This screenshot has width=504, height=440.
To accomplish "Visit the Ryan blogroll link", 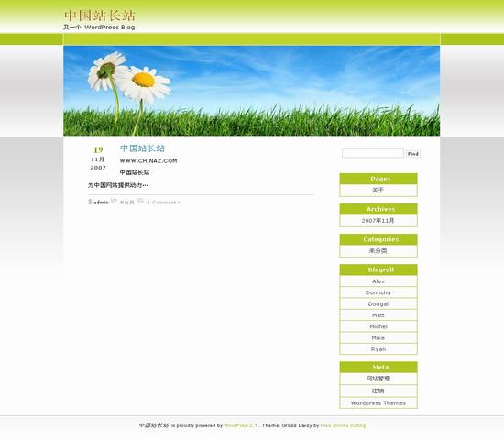I will pos(378,349).
